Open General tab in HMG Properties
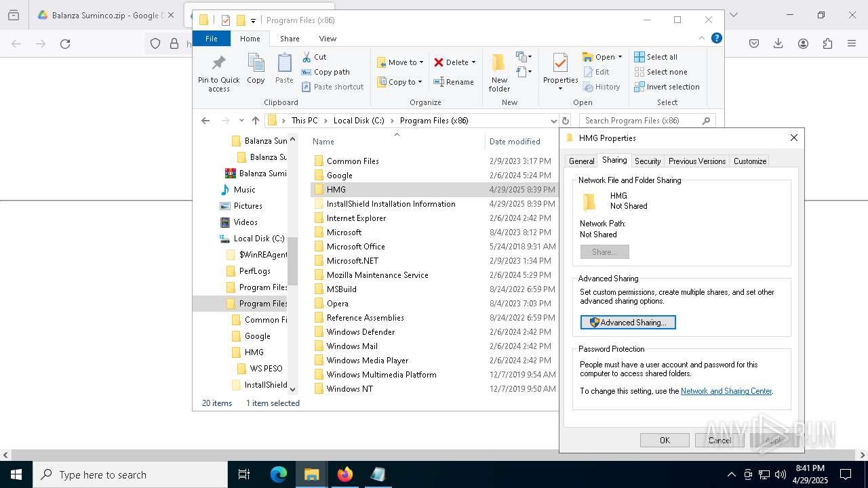Screen dimensions: 868x488 [581, 161]
